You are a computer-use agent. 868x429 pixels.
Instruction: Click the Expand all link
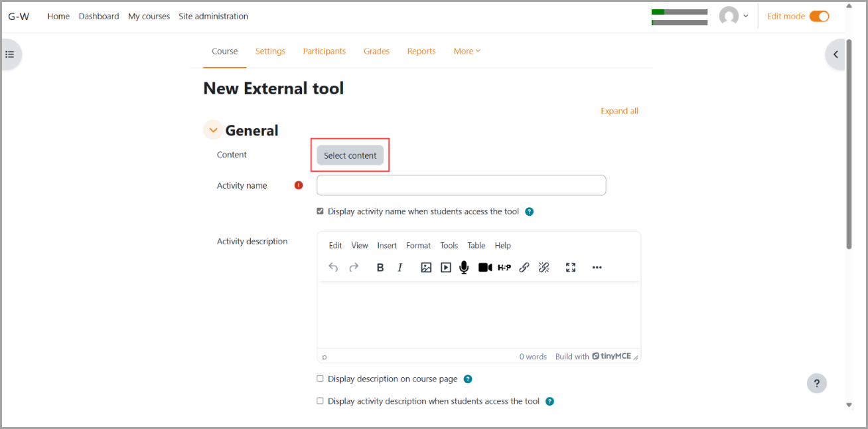[619, 111]
